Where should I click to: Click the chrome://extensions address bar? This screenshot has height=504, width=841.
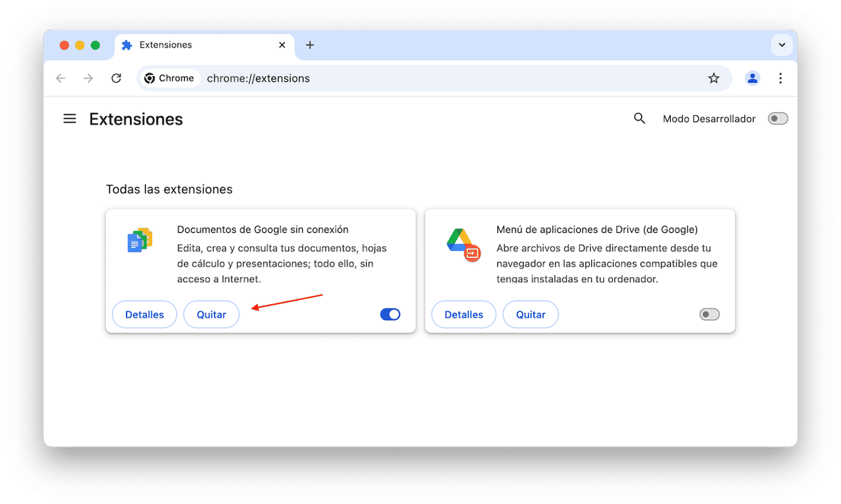[434, 78]
